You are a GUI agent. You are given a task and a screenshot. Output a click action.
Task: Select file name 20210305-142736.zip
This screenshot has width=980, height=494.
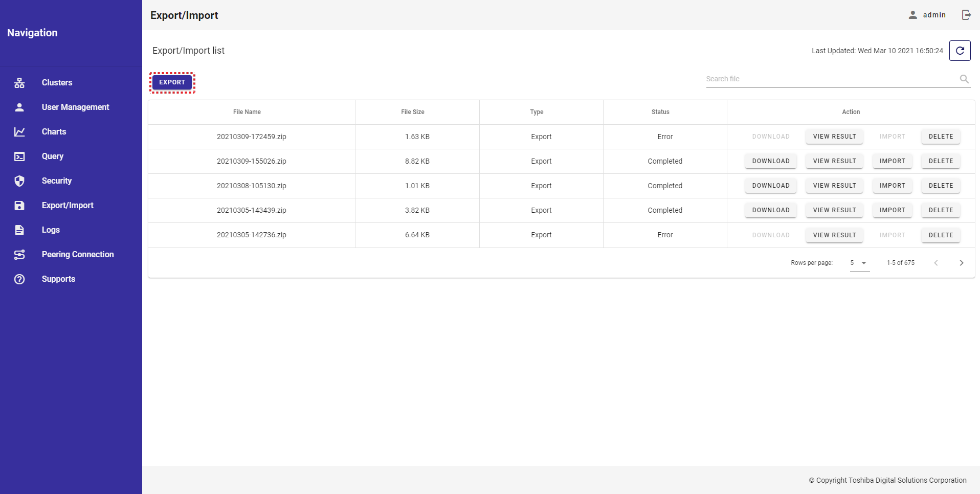click(x=252, y=235)
